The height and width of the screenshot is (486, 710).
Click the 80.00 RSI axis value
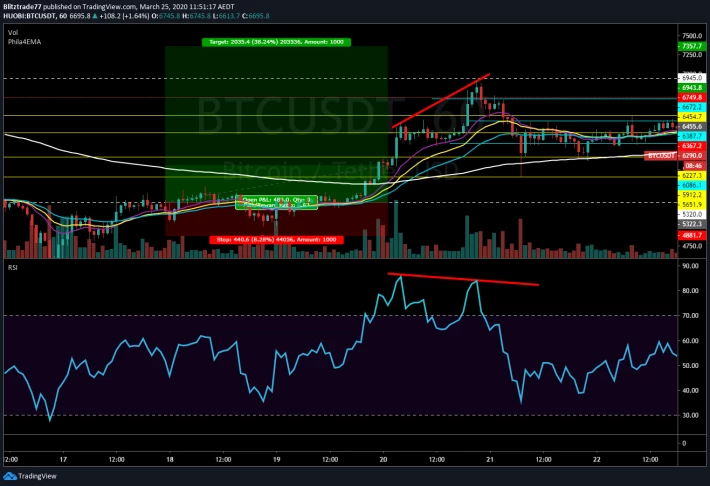pos(691,291)
